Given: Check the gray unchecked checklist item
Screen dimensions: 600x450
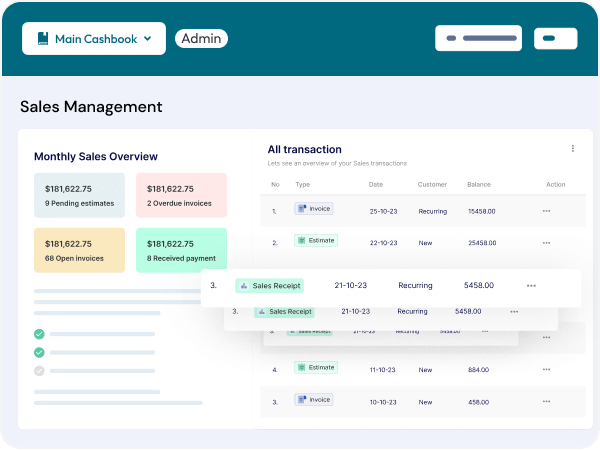Looking at the screenshot, I should [x=40, y=370].
